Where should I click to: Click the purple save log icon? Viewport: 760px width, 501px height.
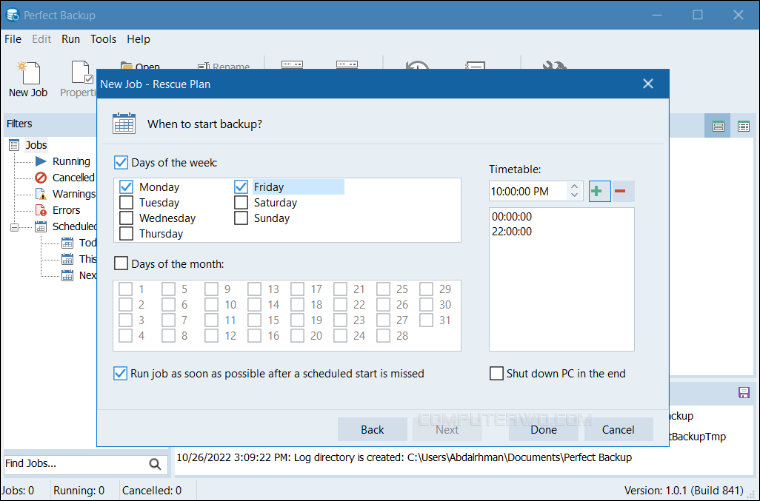pyautogui.click(x=744, y=392)
